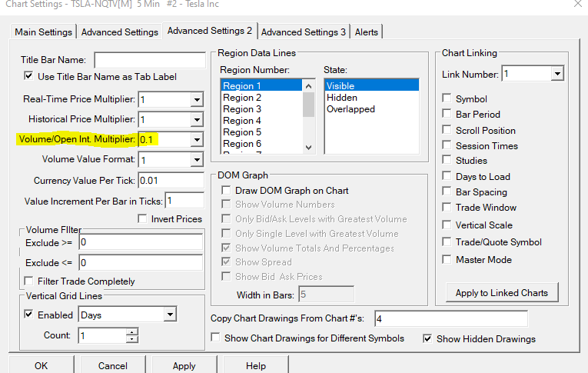
Task: Open the Vertical Grid Lines Days dropdown
Action: [170, 315]
